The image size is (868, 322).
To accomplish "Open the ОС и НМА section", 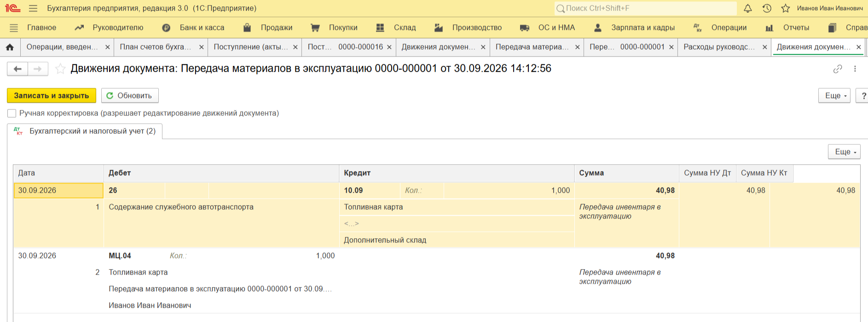I will 548,28.
